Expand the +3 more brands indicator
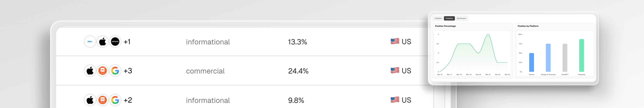This screenshot has height=108, width=644. point(128,71)
